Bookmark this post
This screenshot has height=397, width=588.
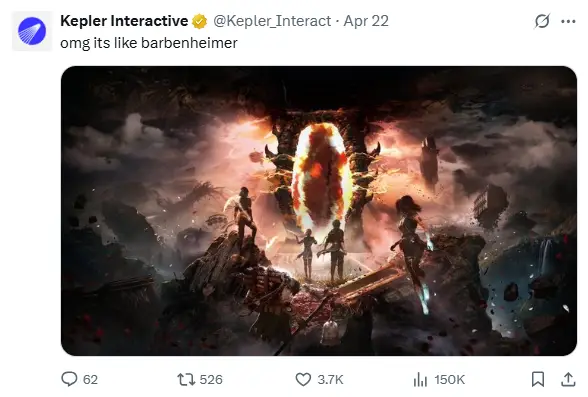[x=538, y=379]
